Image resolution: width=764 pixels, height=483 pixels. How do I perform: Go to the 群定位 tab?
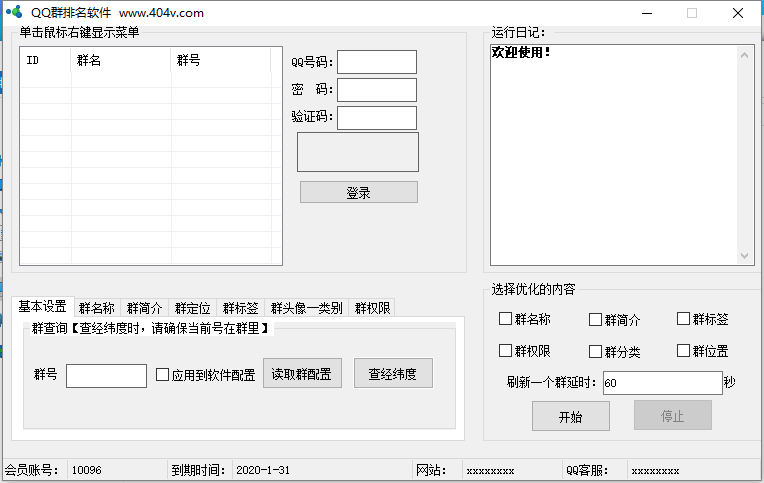(x=193, y=308)
